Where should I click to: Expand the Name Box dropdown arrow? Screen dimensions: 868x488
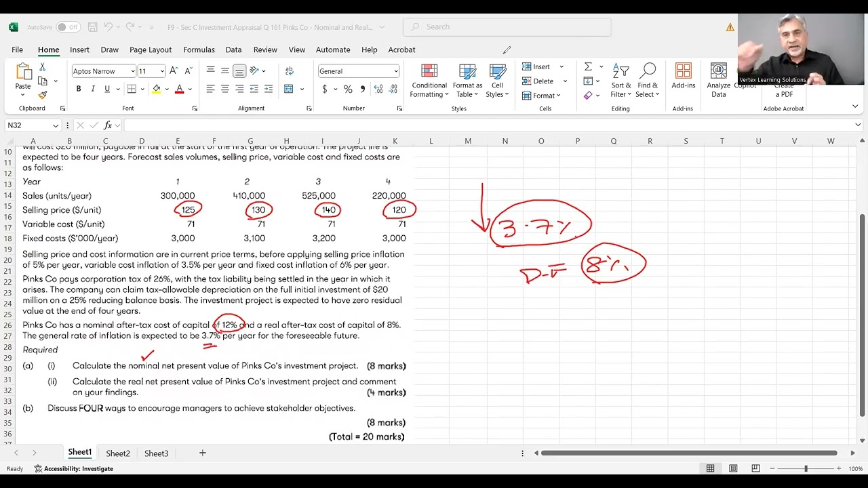pyautogui.click(x=55, y=125)
